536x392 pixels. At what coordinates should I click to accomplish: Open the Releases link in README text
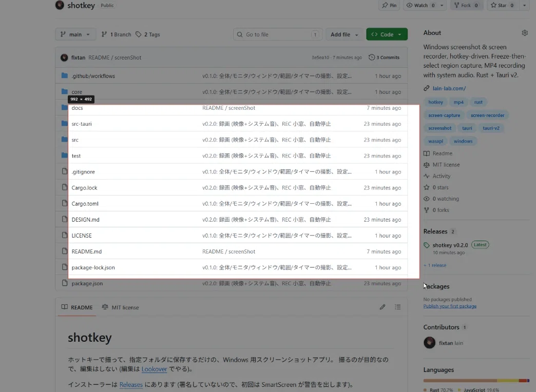tap(131, 384)
